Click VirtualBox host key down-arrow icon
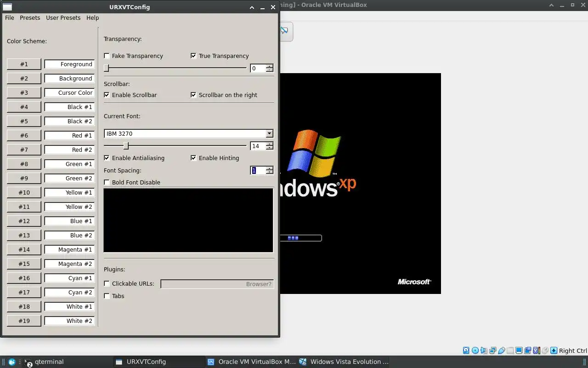588x368 pixels. point(554,351)
